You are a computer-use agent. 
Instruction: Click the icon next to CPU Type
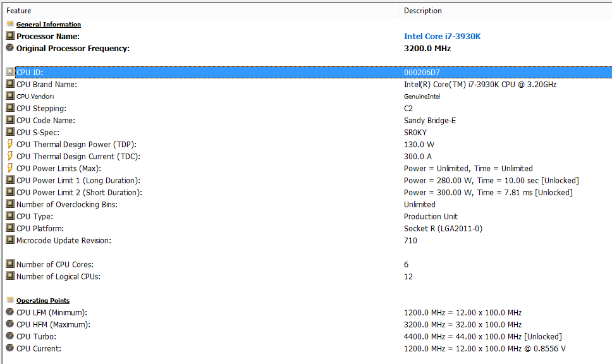(x=10, y=216)
